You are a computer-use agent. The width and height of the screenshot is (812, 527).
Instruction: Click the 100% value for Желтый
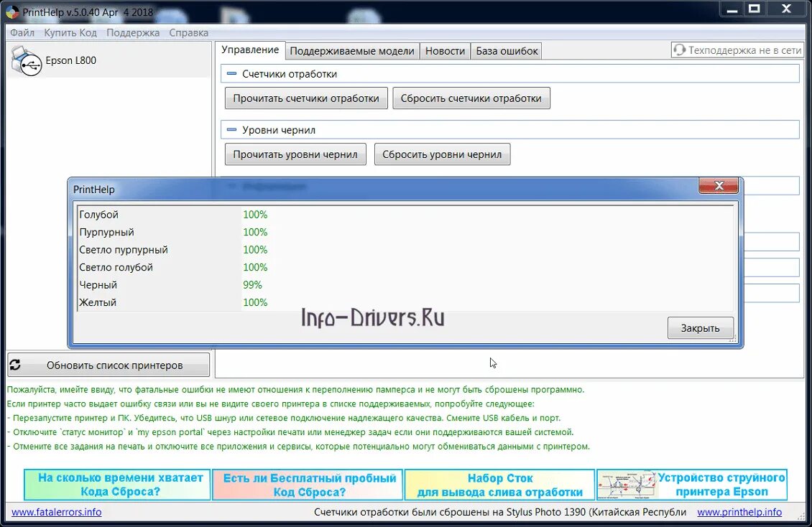pos(255,302)
